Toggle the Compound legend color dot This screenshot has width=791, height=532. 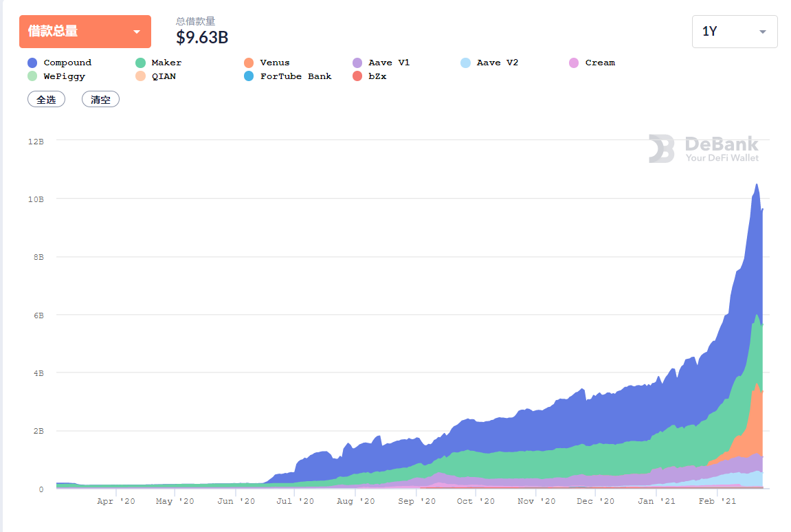click(32, 63)
